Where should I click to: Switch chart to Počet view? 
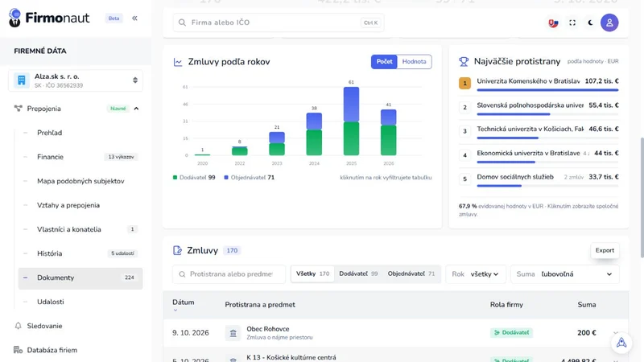point(385,62)
